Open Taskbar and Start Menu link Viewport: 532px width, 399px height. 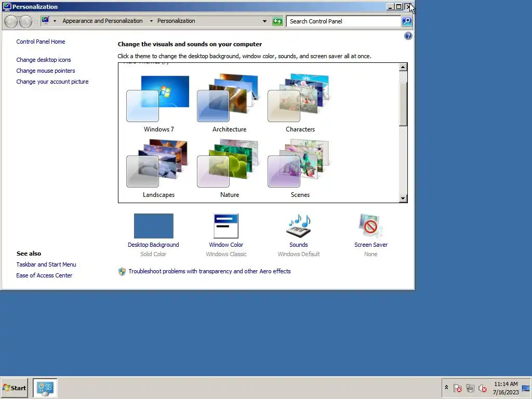point(46,264)
